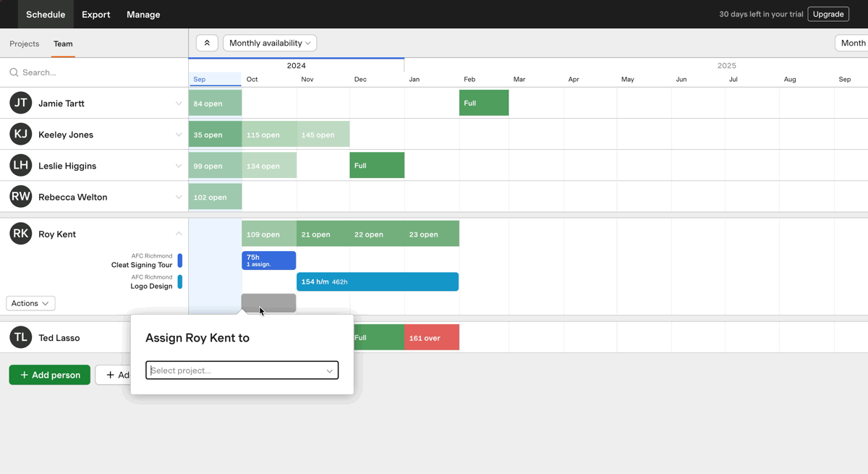Click Ted Lasso's 161 over block
868x474 pixels.
pos(432,337)
